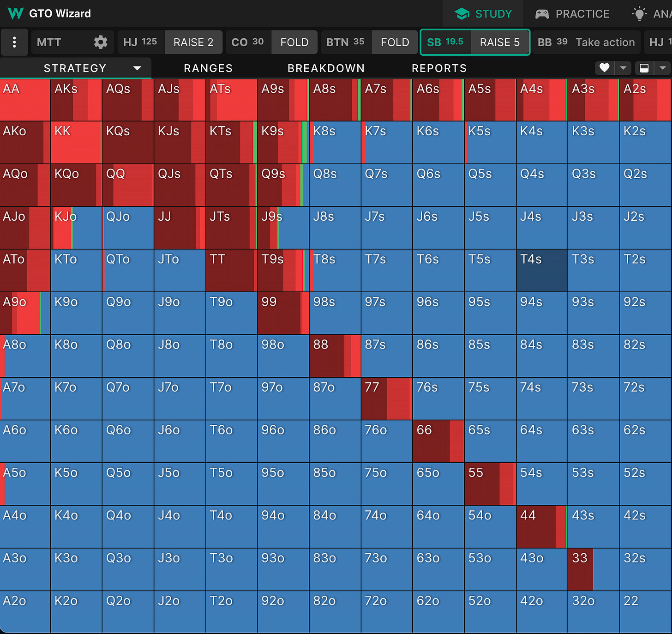Open MTT settings gear icon
The width and height of the screenshot is (672, 634).
[x=101, y=42]
